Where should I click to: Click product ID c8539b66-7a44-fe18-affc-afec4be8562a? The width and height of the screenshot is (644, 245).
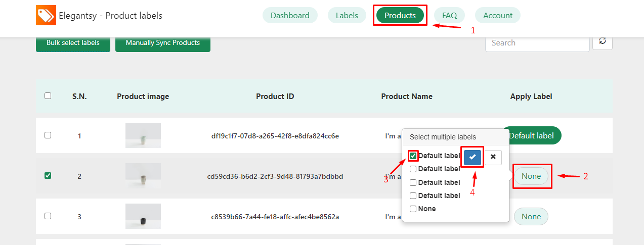coord(275,217)
